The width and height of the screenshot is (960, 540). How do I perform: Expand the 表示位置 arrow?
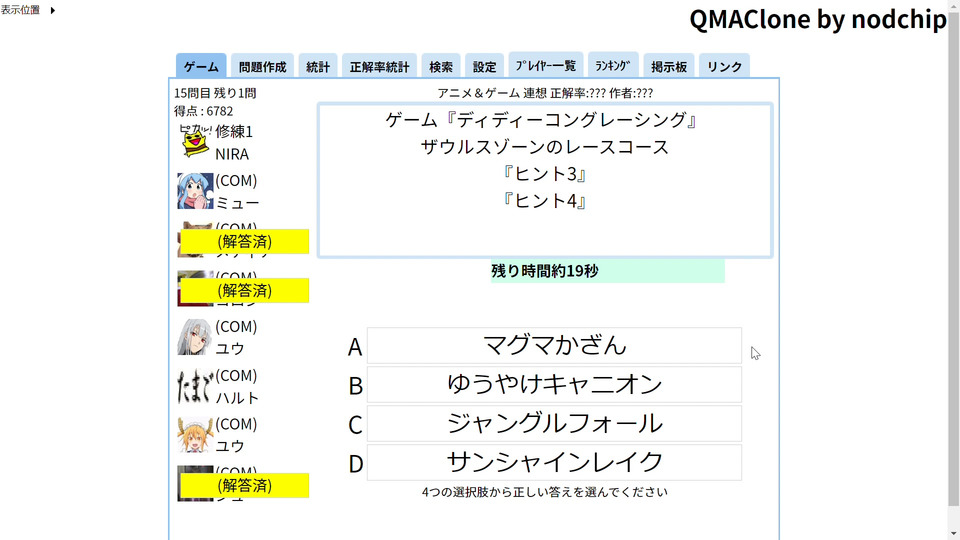coord(53,10)
